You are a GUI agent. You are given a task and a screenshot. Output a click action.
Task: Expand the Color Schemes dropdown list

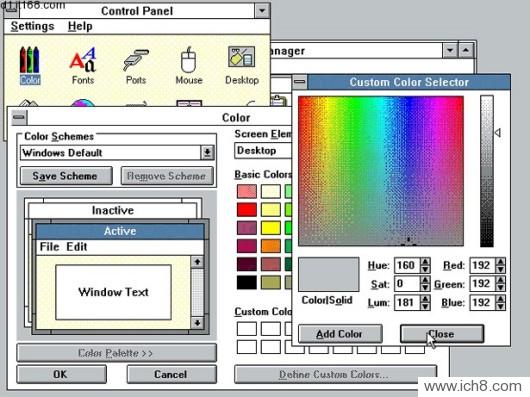[x=207, y=153]
